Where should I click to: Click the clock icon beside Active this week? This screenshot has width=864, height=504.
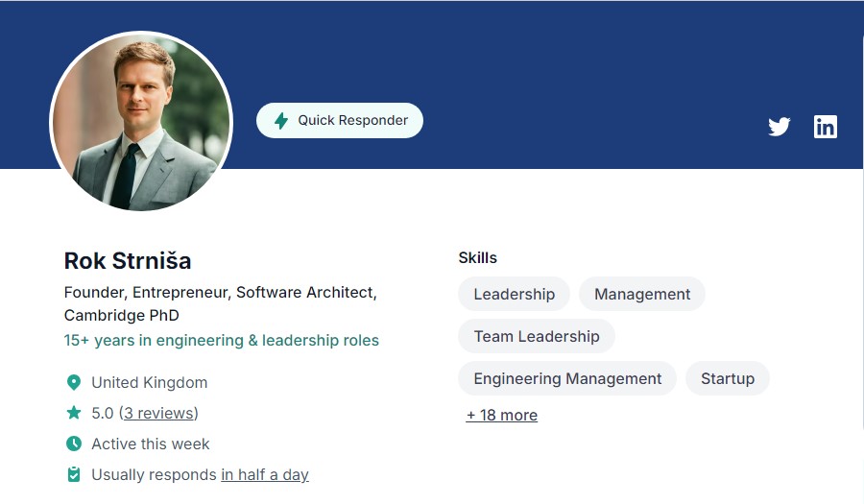(x=74, y=444)
